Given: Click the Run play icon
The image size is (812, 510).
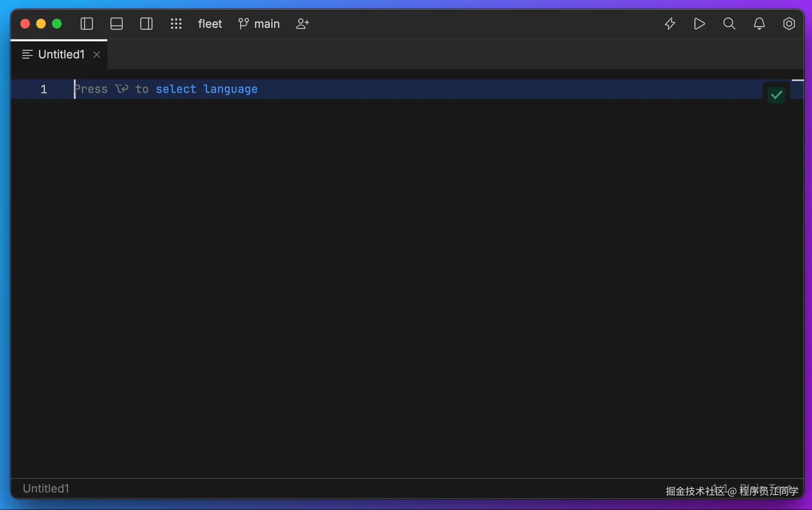Looking at the screenshot, I should pos(699,24).
